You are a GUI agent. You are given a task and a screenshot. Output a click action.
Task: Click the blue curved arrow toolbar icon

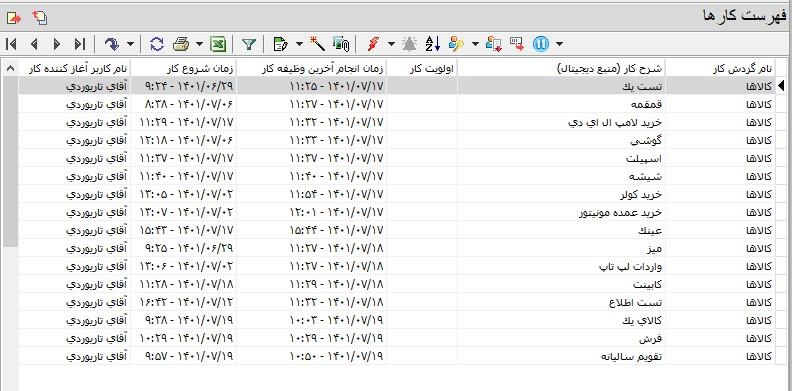(112, 44)
